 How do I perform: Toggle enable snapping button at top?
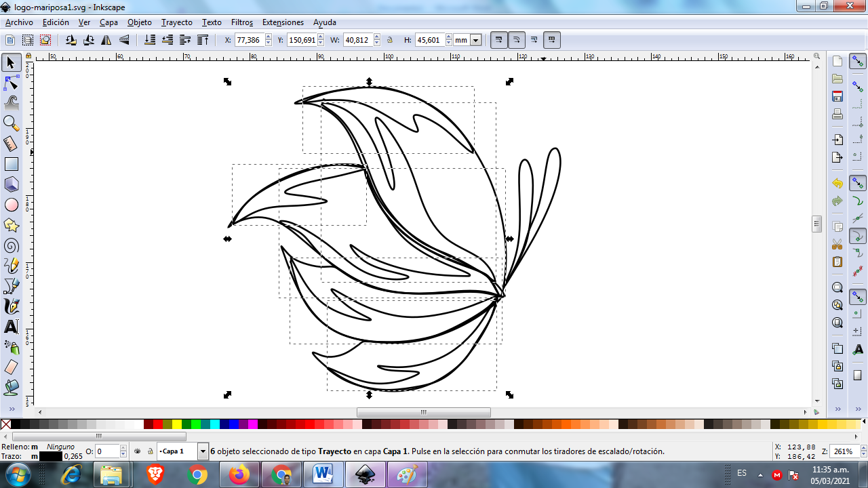[x=858, y=62]
